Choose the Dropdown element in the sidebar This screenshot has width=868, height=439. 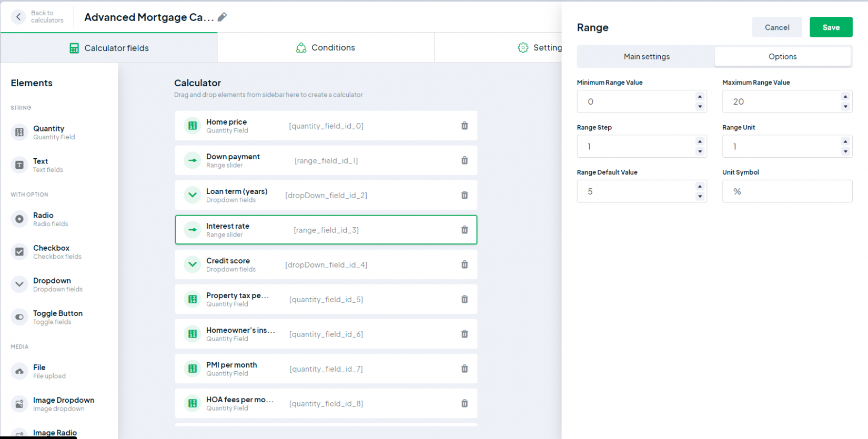point(52,284)
